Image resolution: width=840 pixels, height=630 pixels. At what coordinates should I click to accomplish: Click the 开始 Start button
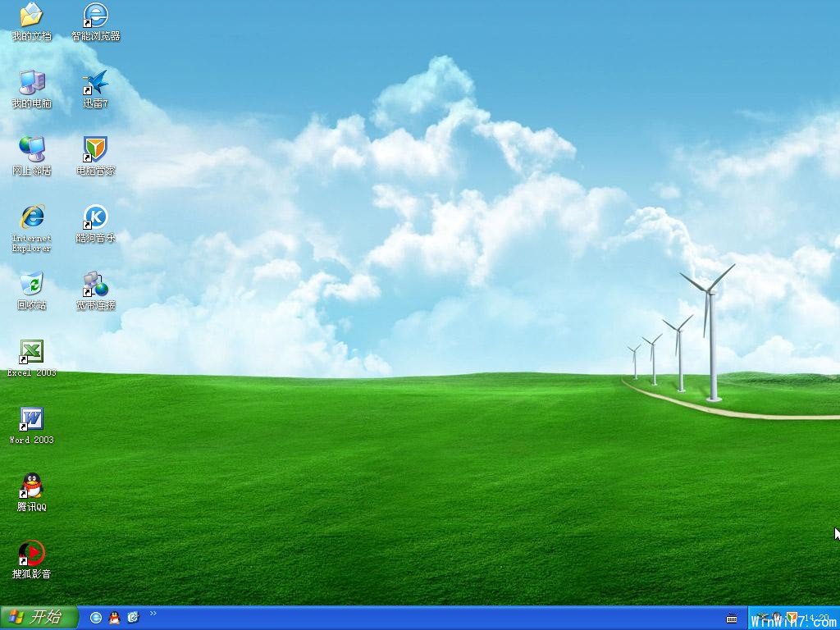click(x=39, y=618)
